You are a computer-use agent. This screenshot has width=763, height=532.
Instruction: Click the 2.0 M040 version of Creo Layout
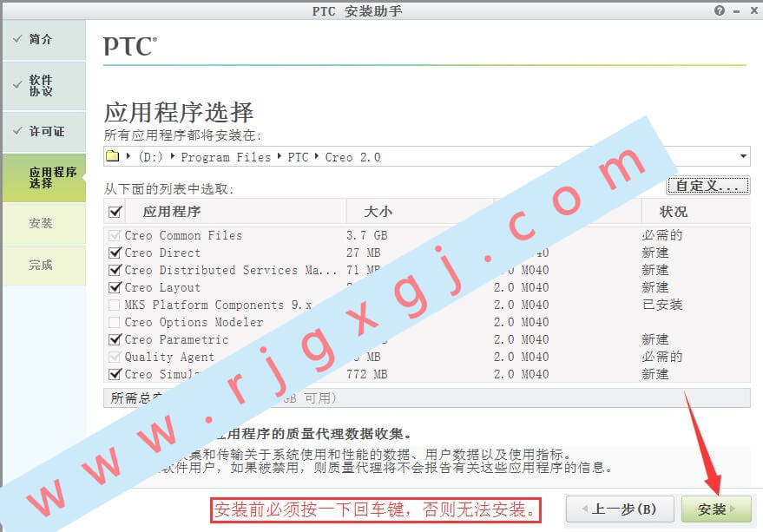(521, 287)
